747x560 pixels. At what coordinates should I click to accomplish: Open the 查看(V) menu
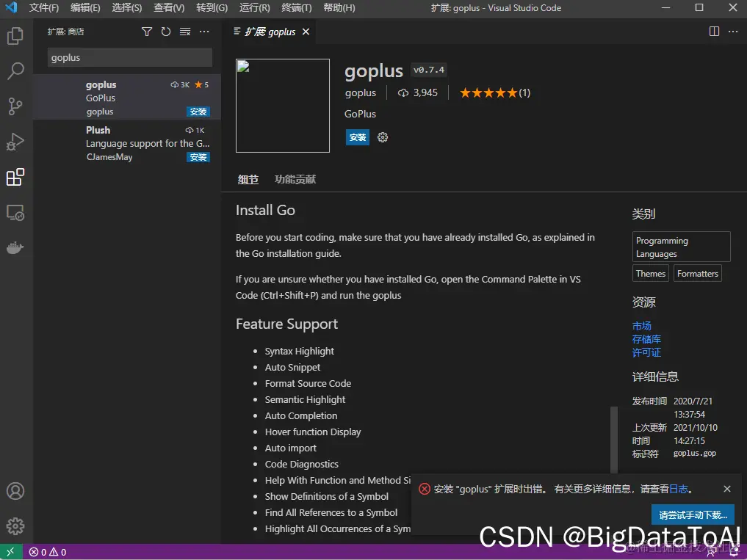pyautogui.click(x=169, y=7)
